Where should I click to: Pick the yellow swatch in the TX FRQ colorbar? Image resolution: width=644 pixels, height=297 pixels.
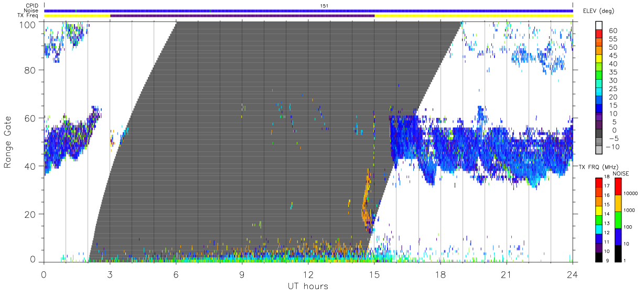[599, 210]
